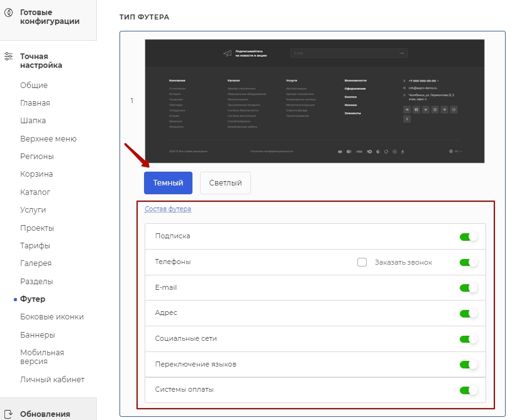Click the fine tuning sliders icon
The width and height of the screenshot is (517, 420).
point(9,57)
